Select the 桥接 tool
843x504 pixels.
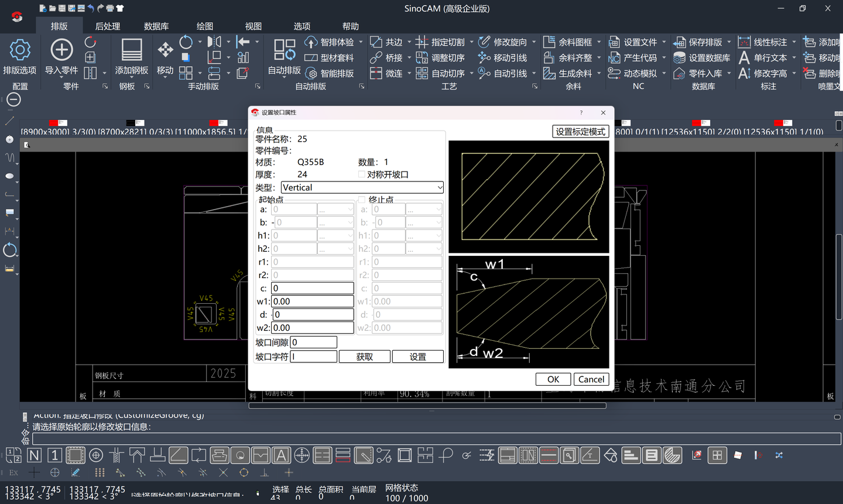[x=376, y=58]
